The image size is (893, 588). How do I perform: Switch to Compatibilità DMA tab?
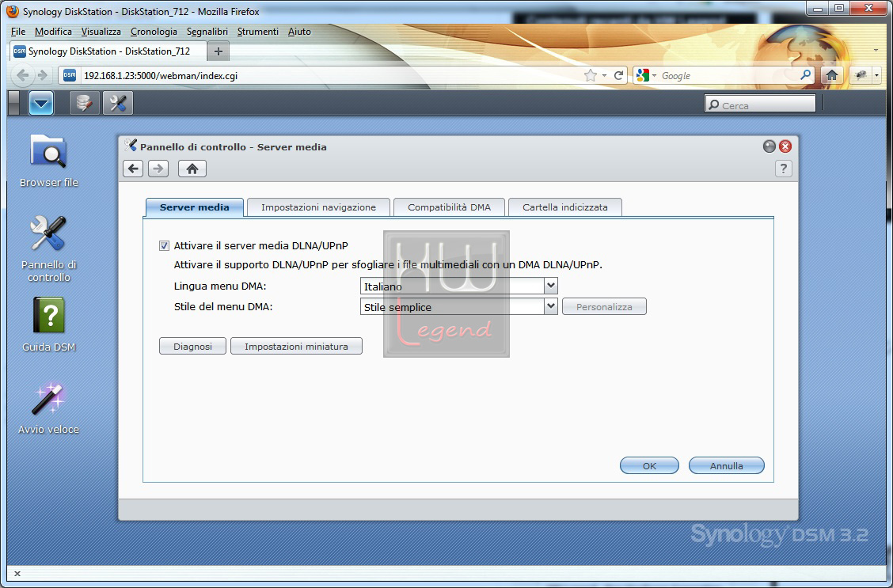tap(449, 207)
